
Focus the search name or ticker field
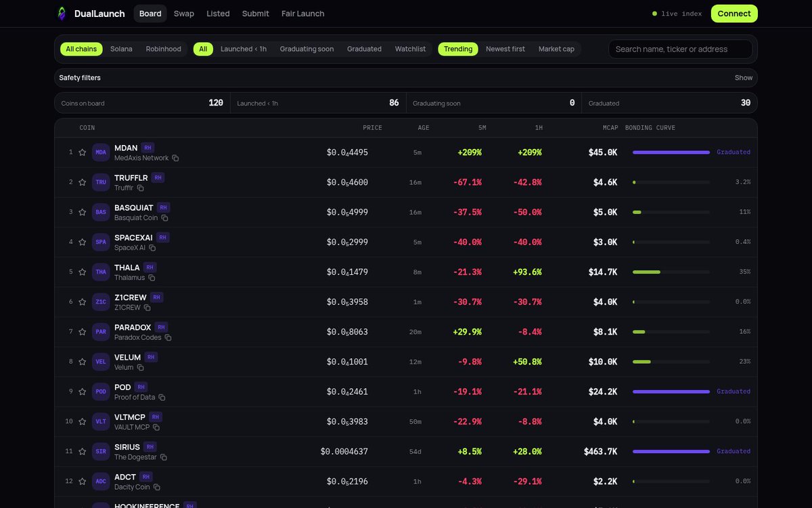tap(680, 49)
